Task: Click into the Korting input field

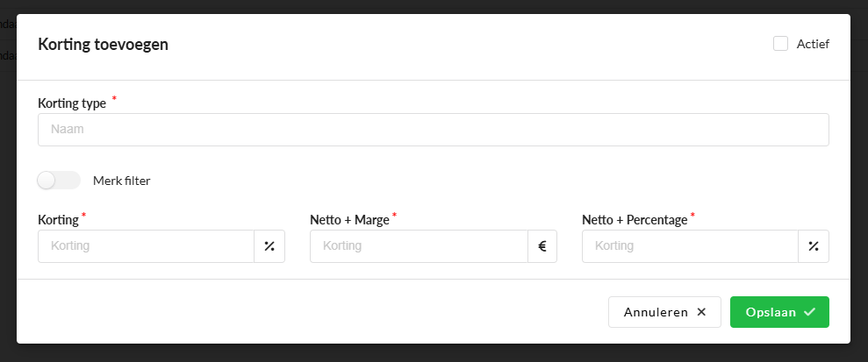Action: 146,246
